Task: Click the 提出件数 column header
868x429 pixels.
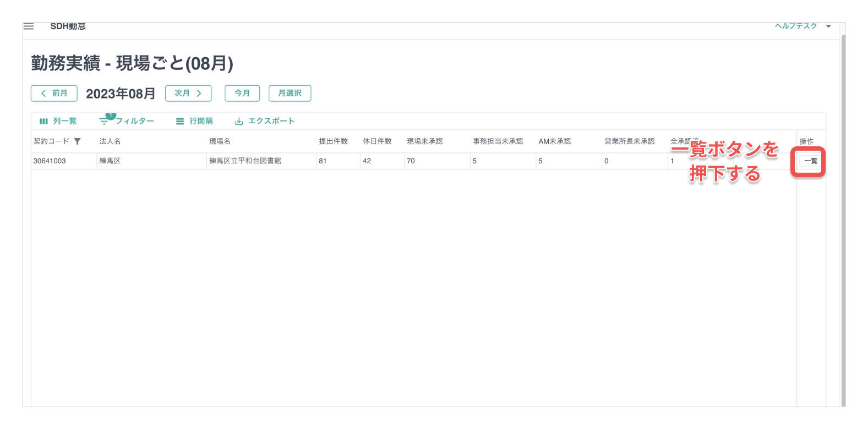Action: click(x=334, y=141)
